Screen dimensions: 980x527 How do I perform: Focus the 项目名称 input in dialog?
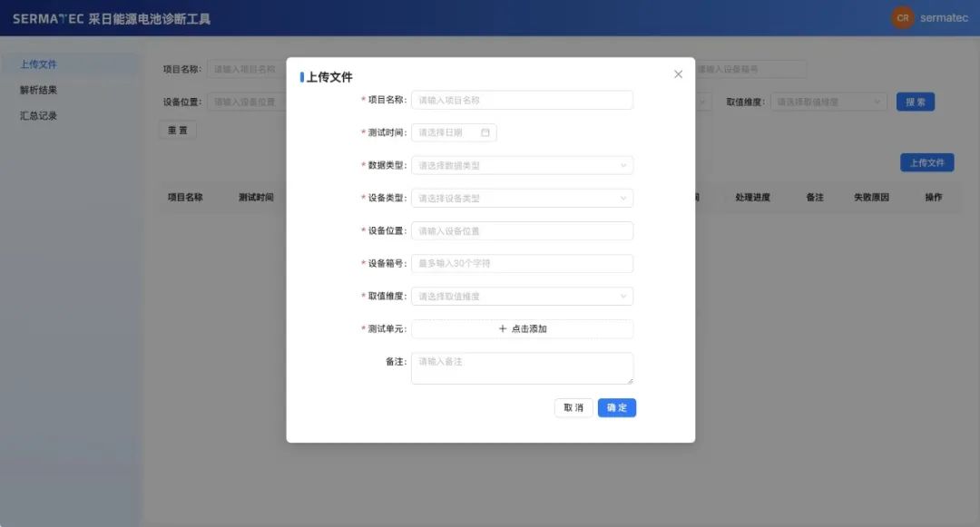pos(522,100)
